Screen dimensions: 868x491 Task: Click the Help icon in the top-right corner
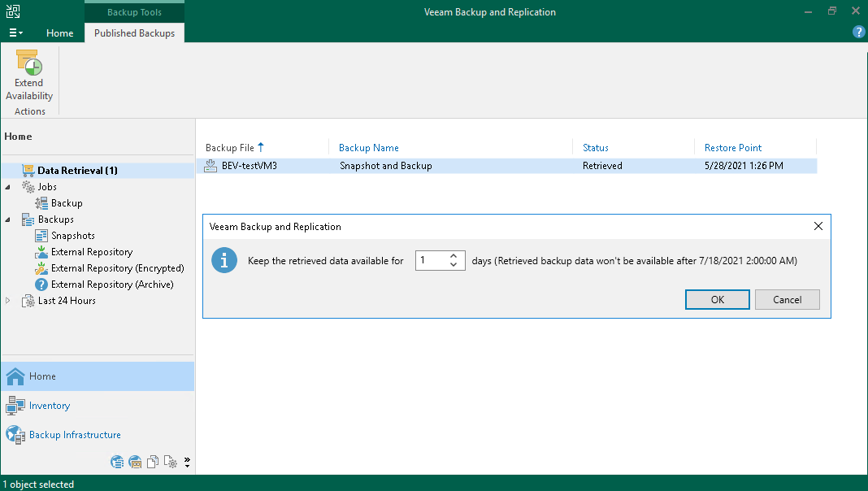(x=858, y=33)
